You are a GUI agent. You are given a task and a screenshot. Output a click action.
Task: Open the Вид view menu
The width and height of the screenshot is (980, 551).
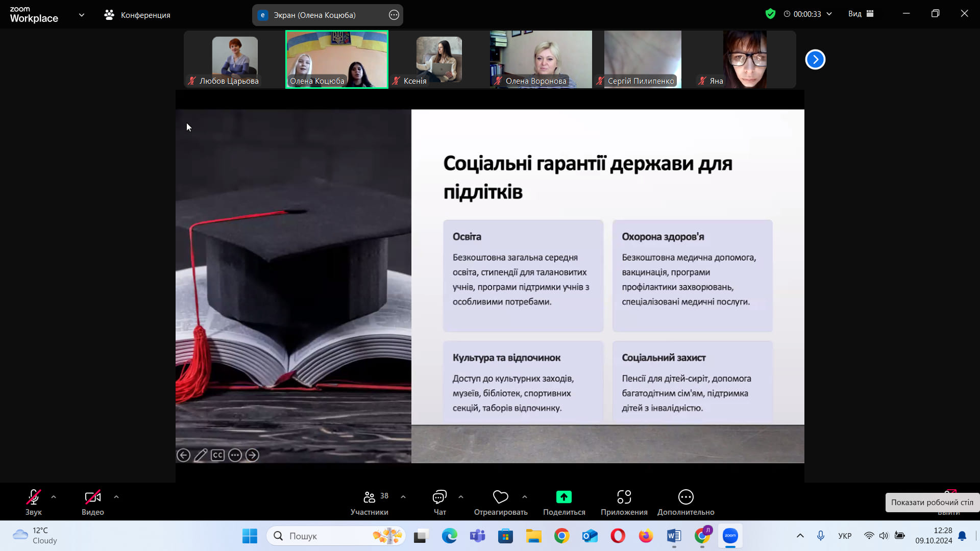pos(861,14)
